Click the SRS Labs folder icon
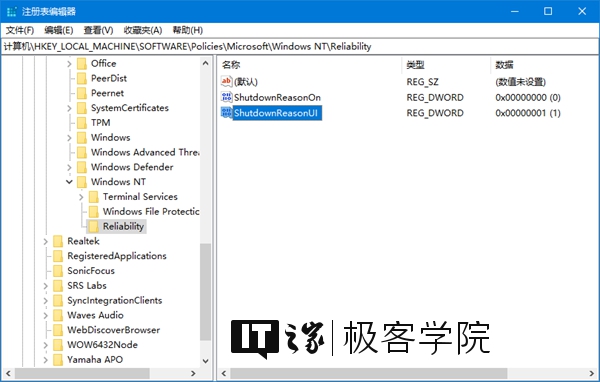Image resolution: width=600 pixels, height=382 pixels. 58,286
